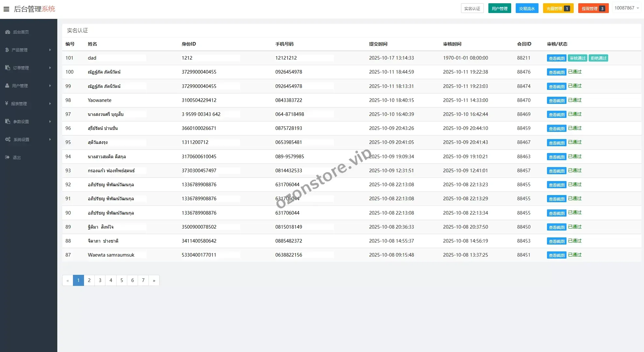Open the 交易流水 top menu
The width and height of the screenshot is (644, 352).
pyautogui.click(x=527, y=8)
